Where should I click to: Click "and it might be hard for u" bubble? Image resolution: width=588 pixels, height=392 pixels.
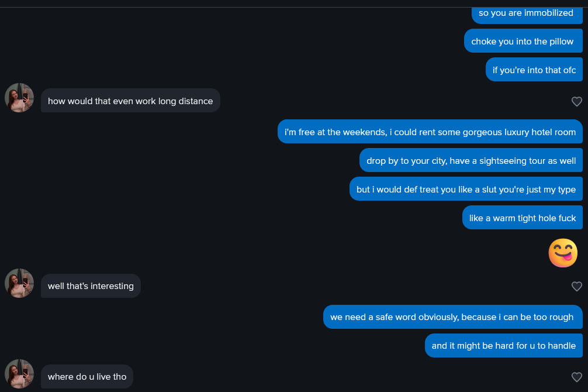coord(503,346)
